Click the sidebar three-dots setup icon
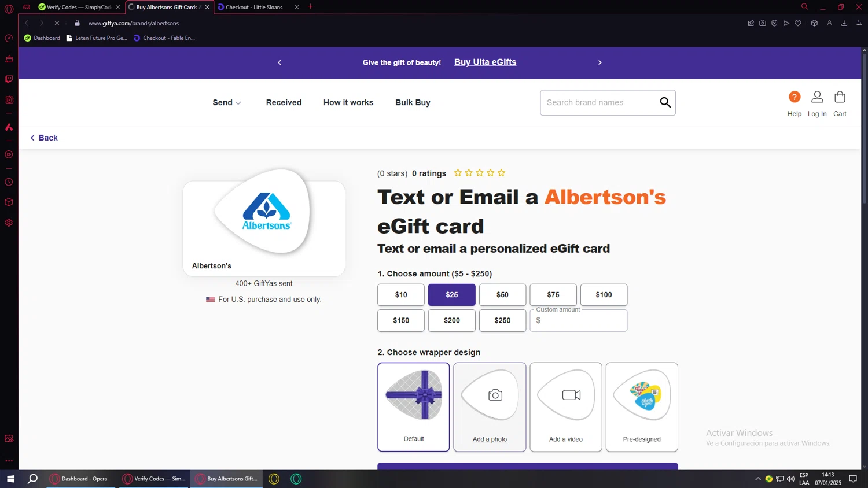Viewport: 868px width, 488px height. click(9, 461)
